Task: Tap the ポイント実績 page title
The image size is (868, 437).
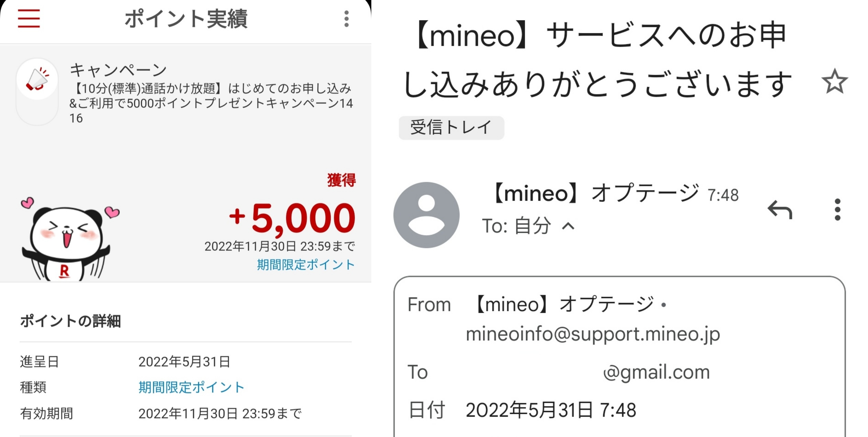Action: tap(186, 19)
